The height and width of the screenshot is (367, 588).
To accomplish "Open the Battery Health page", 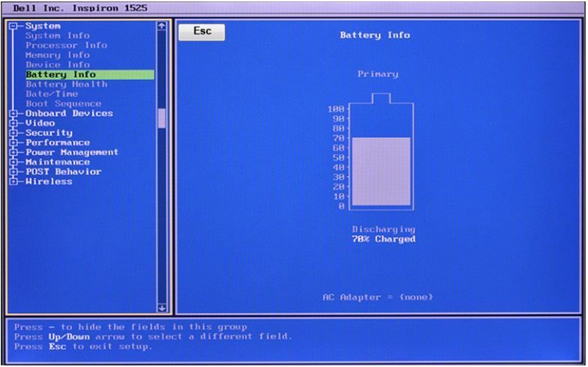I will 66,85.
